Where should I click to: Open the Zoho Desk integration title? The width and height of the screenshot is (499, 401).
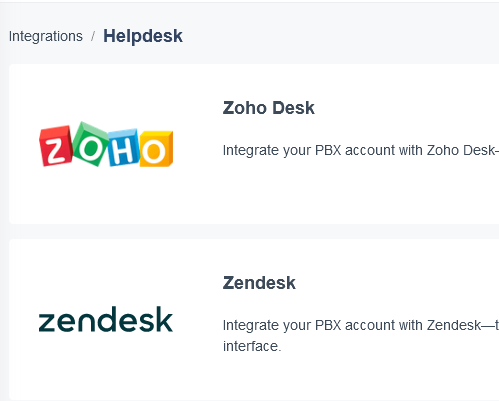pyautogui.click(x=269, y=108)
